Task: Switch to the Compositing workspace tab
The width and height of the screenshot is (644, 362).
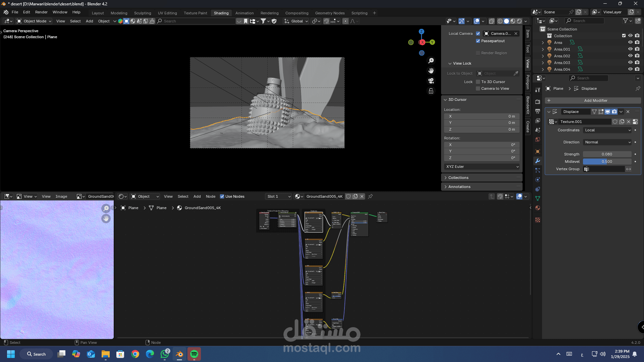Action: click(x=297, y=13)
